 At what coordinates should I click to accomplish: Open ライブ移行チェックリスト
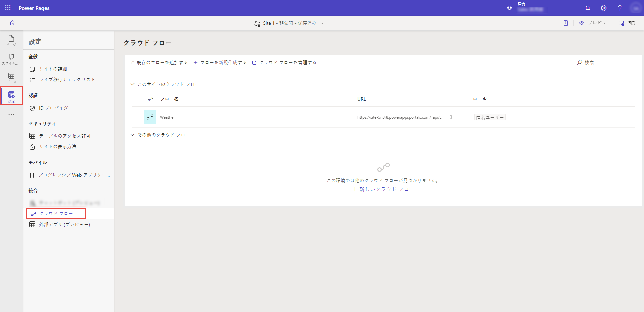pos(67,80)
